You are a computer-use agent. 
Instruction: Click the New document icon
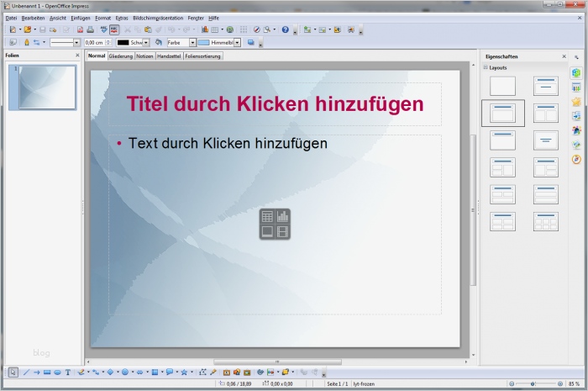coord(13,29)
